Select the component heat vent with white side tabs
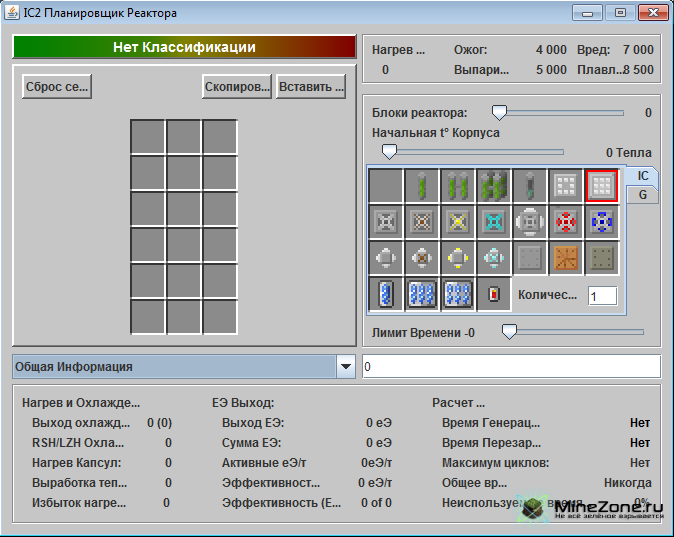 tap(530, 222)
